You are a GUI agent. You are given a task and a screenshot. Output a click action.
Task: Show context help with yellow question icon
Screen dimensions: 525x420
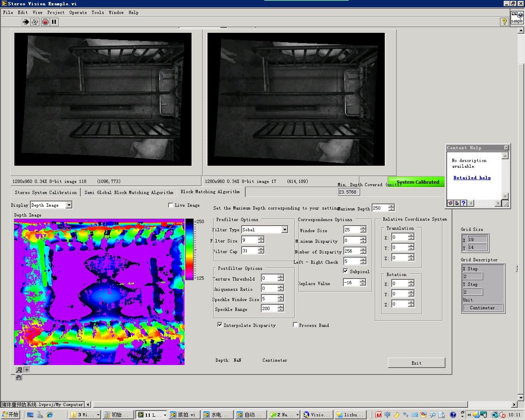pyautogui.click(x=504, y=22)
